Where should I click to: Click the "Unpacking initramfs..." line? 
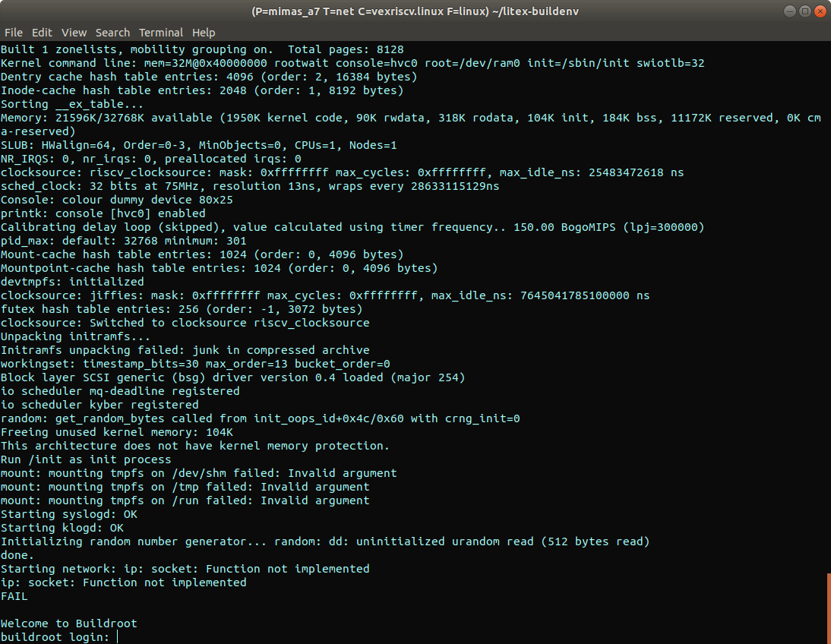(76, 336)
